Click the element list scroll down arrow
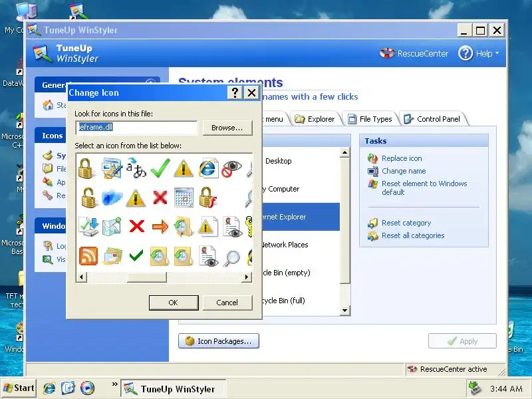Viewport: 532px width, 399px height. tap(344, 310)
